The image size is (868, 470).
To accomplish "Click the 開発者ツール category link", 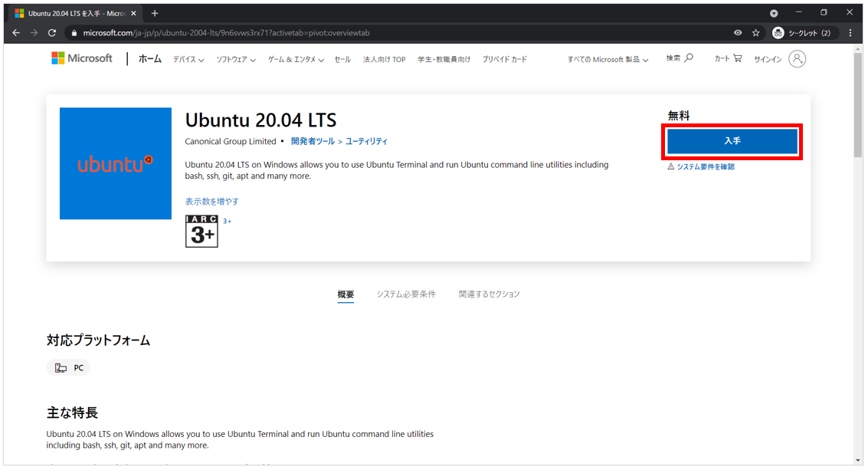I will (313, 141).
